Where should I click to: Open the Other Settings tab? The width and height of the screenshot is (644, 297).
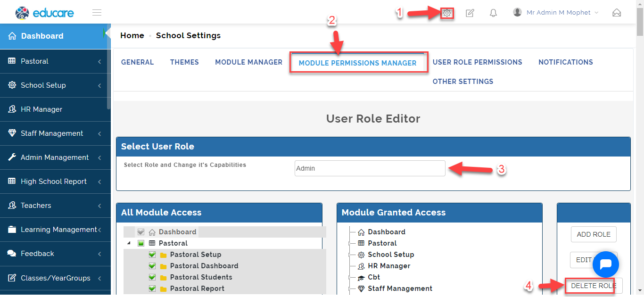pos(463,82)
